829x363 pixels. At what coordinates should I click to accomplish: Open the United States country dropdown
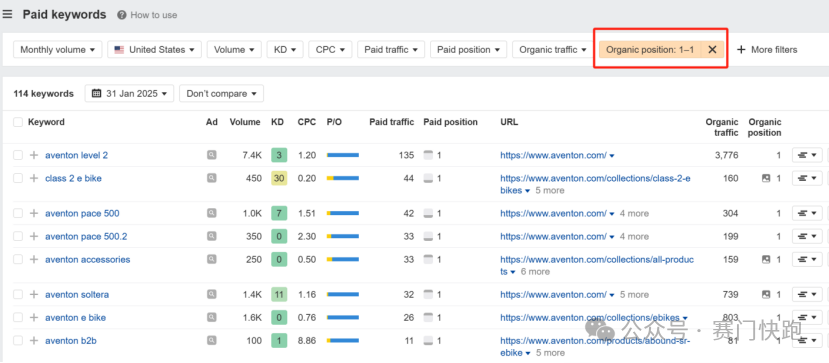point(154,50)
